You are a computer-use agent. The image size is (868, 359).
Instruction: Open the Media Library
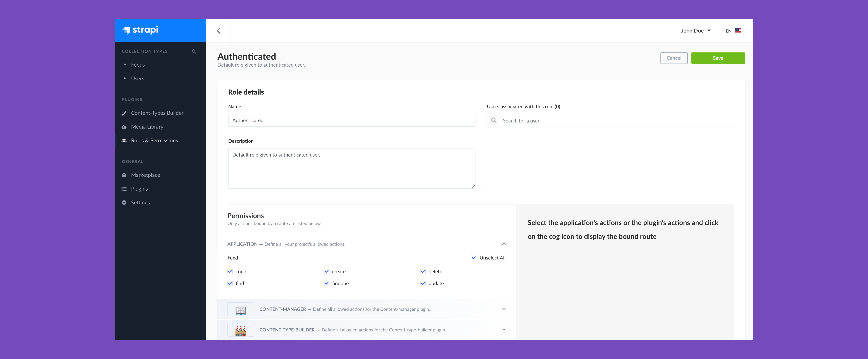point(147,126)
